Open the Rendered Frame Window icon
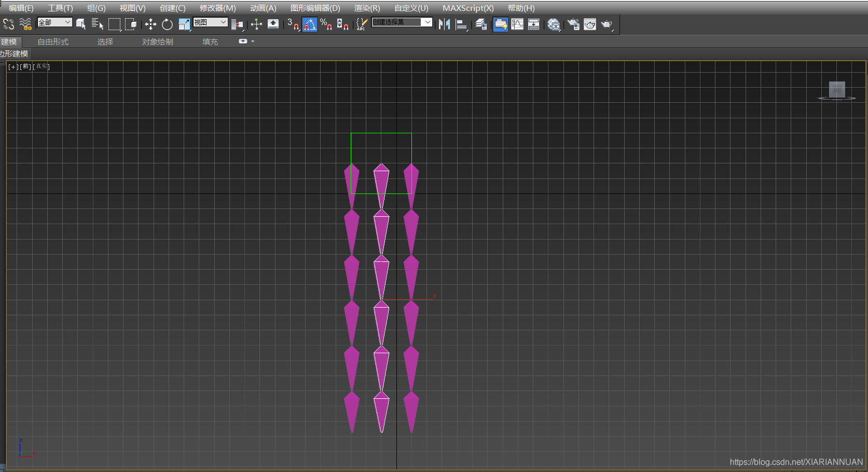This screenshot has height=472, width=868. [590, 24]
